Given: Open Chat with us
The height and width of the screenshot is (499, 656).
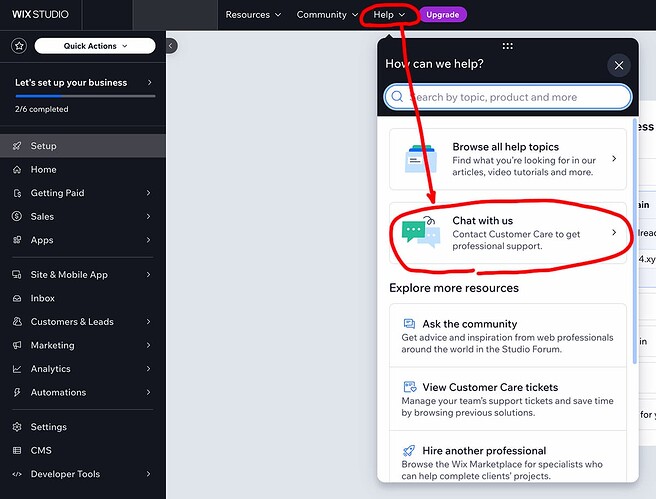Looking at the screenshot, I should point(507,233).
